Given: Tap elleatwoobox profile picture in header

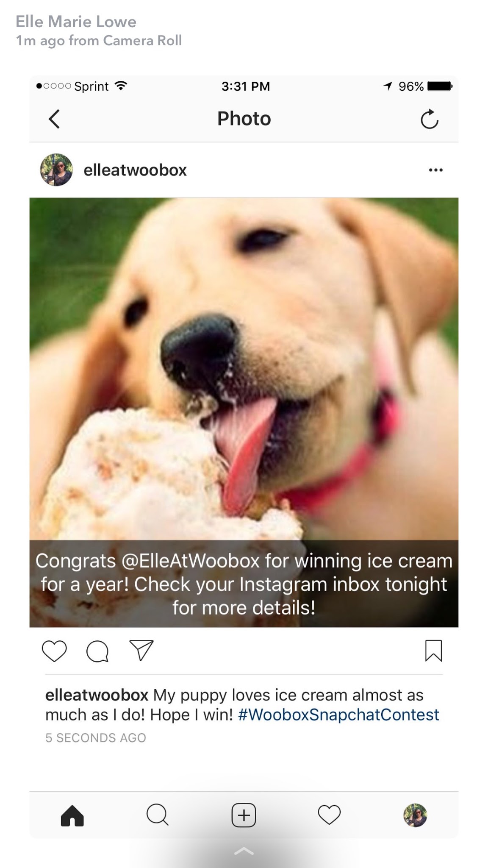Looking at the screenshot, I should [56, 170].
